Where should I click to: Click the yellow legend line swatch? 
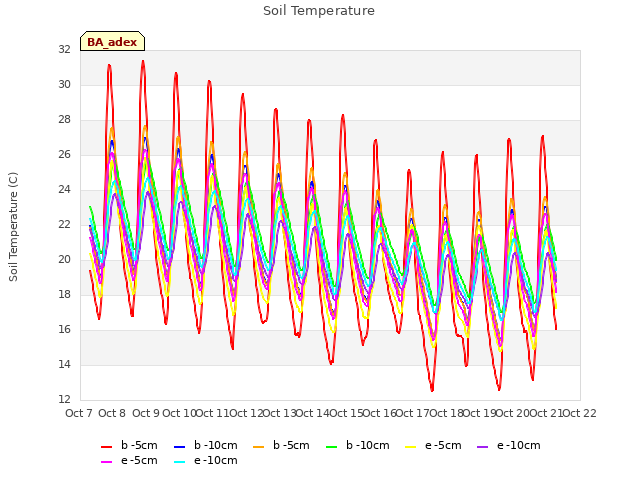(x=410, y=447)
